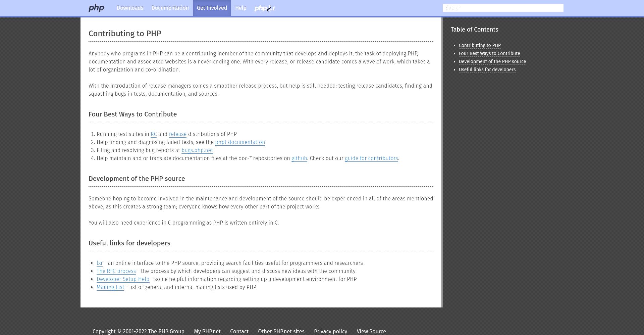The width and height of the screenshot is (644, 335).
Task: Open The RFC process link
Action: tap(116, 271)
